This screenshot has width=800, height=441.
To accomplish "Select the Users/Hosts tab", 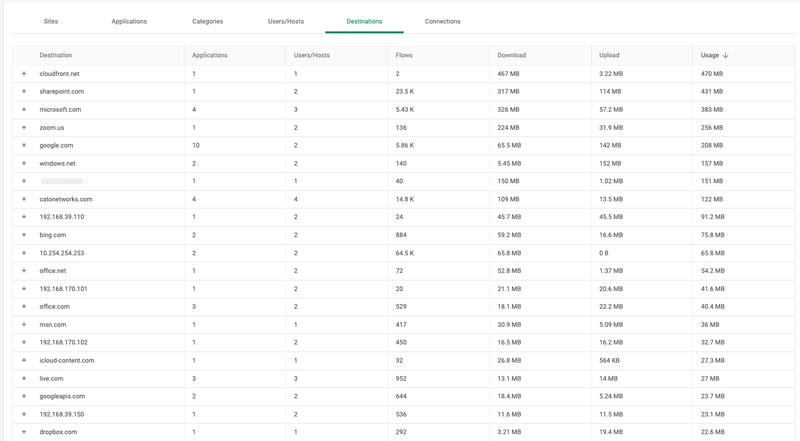I will click(x=286, y=21).
